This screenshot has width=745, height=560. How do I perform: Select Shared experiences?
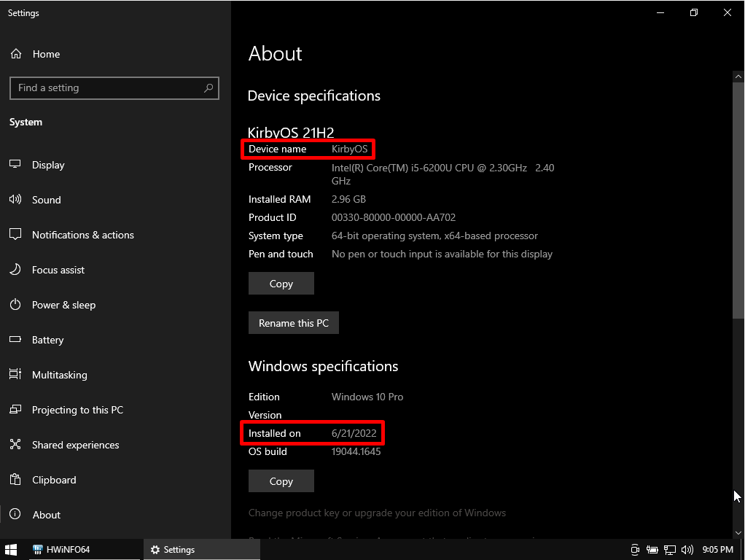pyautogui.click(x=75, y=445)
